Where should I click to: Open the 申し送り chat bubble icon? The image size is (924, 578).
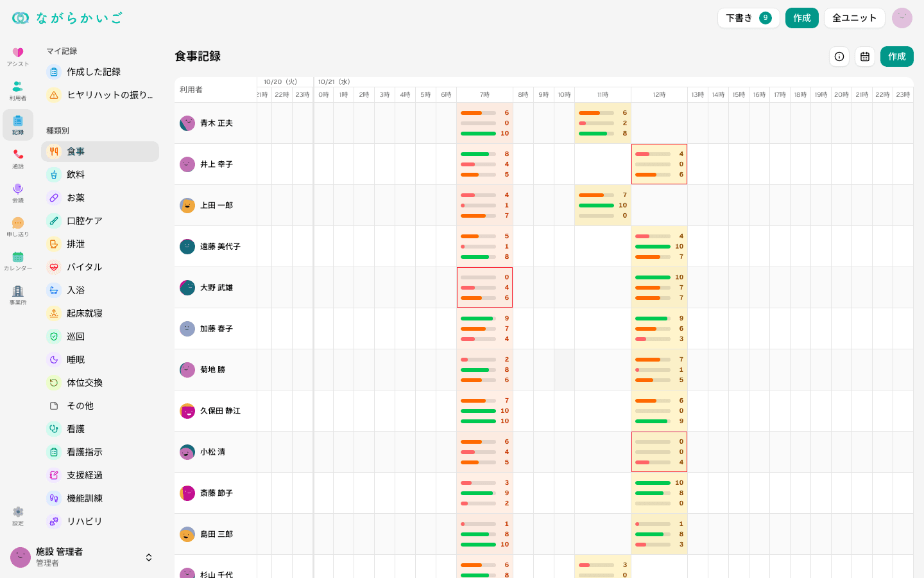(x=18, y=227)
